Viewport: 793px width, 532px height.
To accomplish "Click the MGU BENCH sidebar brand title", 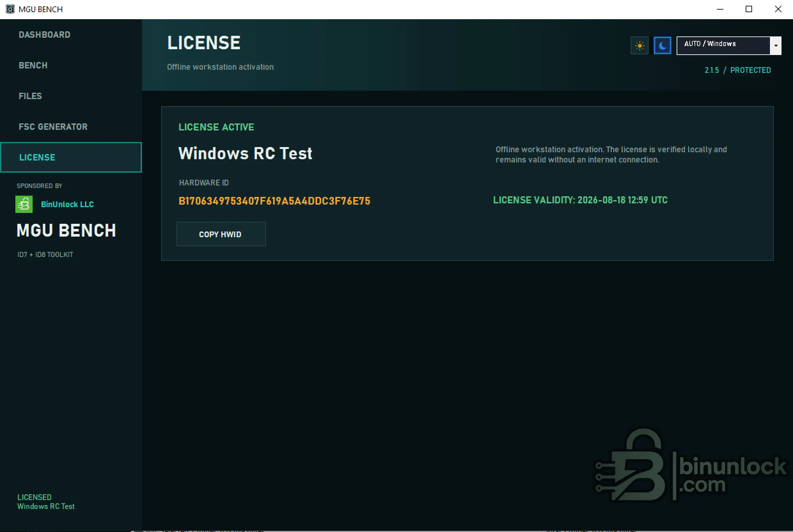I will [x=66, y=231].
